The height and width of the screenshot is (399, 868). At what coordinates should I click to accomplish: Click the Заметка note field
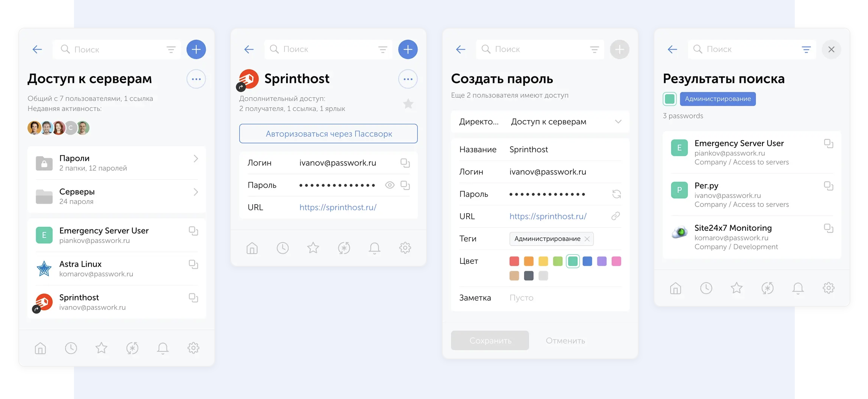click(x=563, y=298)
